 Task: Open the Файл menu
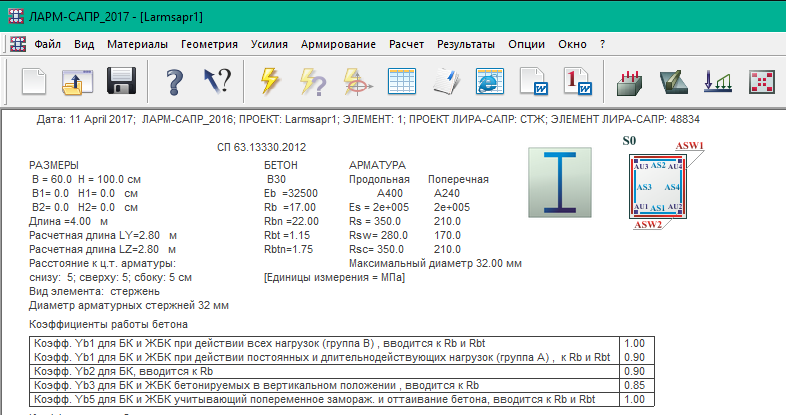coord(48,44)
